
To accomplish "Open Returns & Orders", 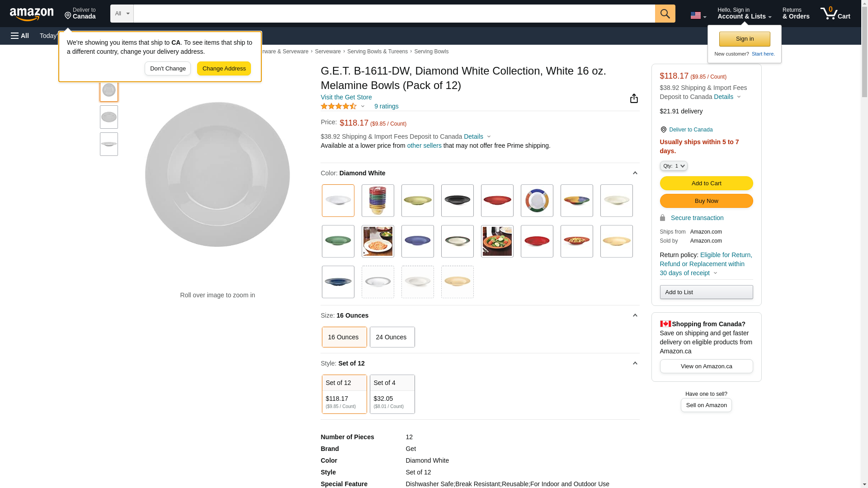I will (796, 14).
